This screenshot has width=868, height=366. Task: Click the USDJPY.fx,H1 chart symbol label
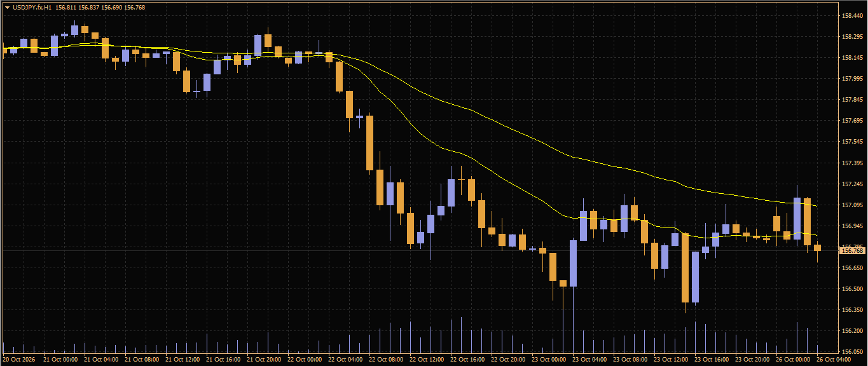32,7
